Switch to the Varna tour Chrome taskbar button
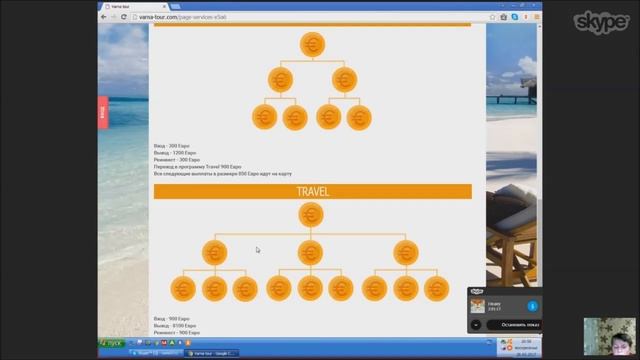Image resolution: width=640 pixels, height=360 pixels. [x=211, y=353]
